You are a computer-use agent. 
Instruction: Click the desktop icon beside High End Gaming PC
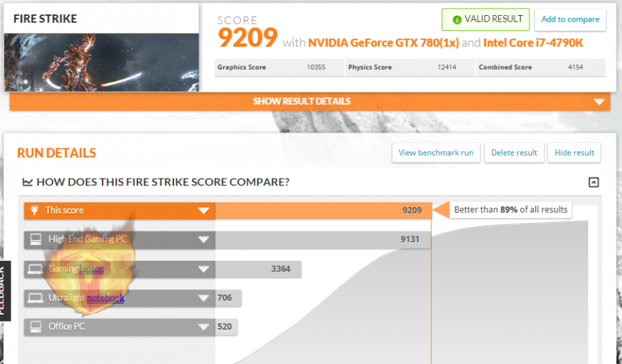point(36,239)
